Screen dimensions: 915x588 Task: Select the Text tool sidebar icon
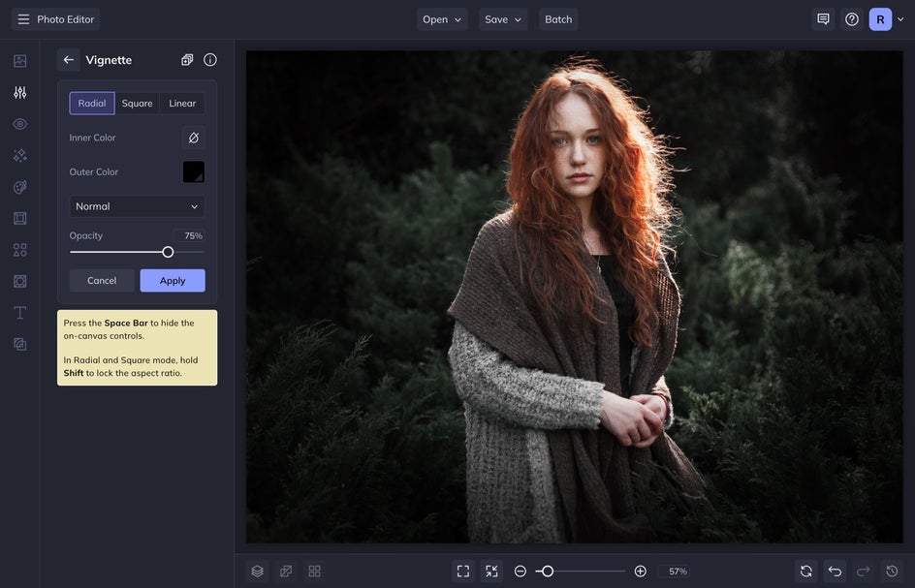point(19,313)
